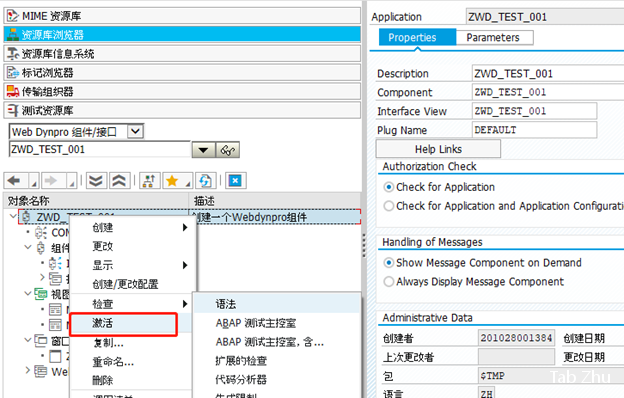This screenshot has height=398, width=624.
Task: Expand the last 'We…' tree node at the bottom
Action: [x=27, y=371]
